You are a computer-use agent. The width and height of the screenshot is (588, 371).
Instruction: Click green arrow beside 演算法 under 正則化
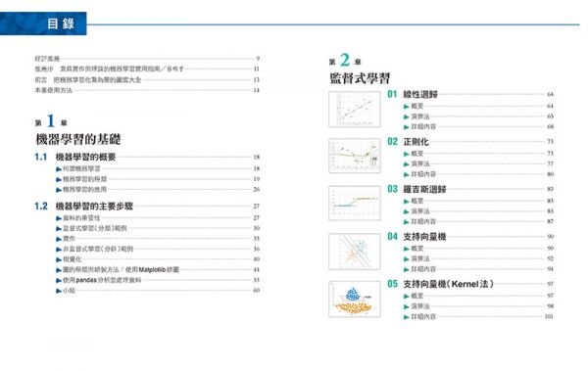[406, 164]
